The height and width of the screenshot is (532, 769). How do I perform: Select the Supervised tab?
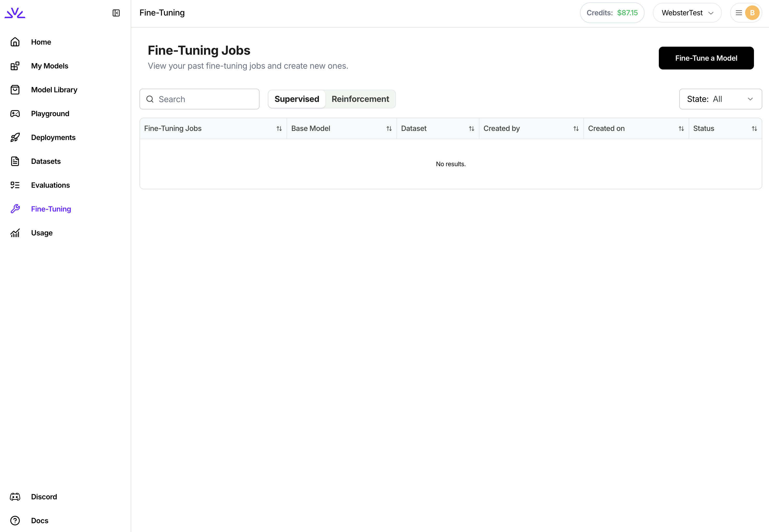click(x=297, y=99)
